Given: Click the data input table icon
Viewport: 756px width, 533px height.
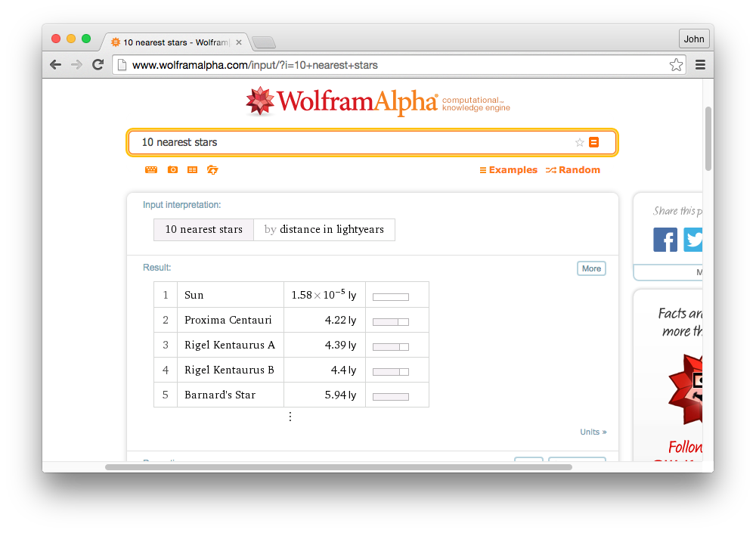Looking at the screenshot, I should point(192,170).
